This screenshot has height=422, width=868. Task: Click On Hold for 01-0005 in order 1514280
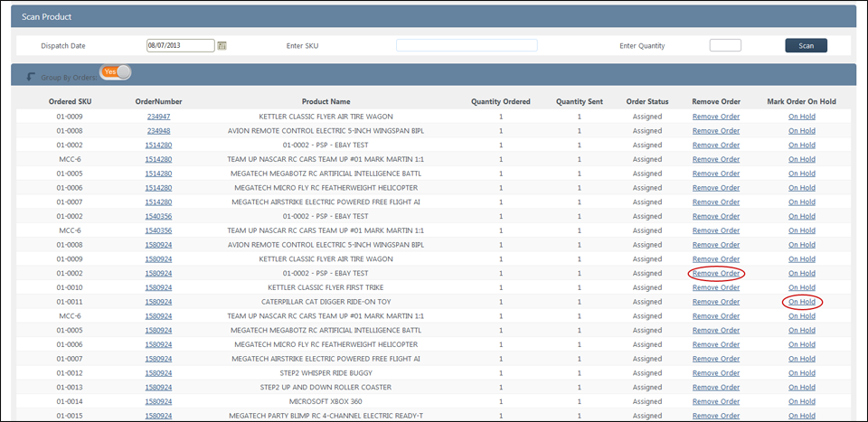(802, 173)
